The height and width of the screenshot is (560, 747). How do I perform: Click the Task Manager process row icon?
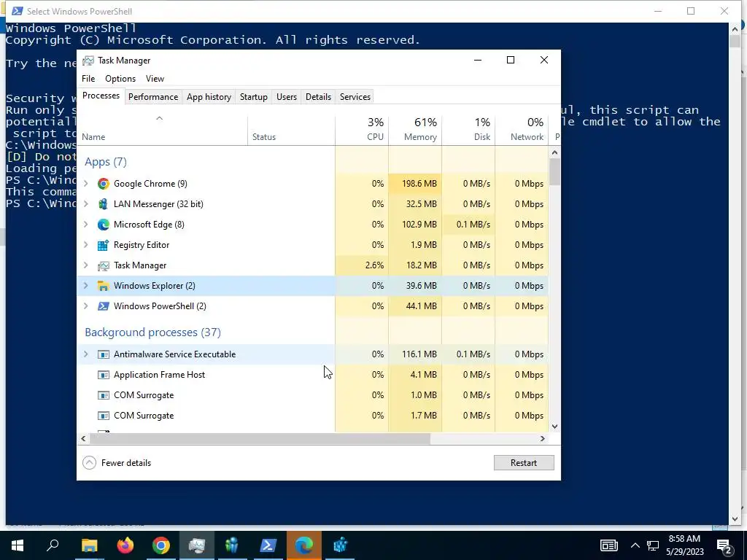point(104,265)
